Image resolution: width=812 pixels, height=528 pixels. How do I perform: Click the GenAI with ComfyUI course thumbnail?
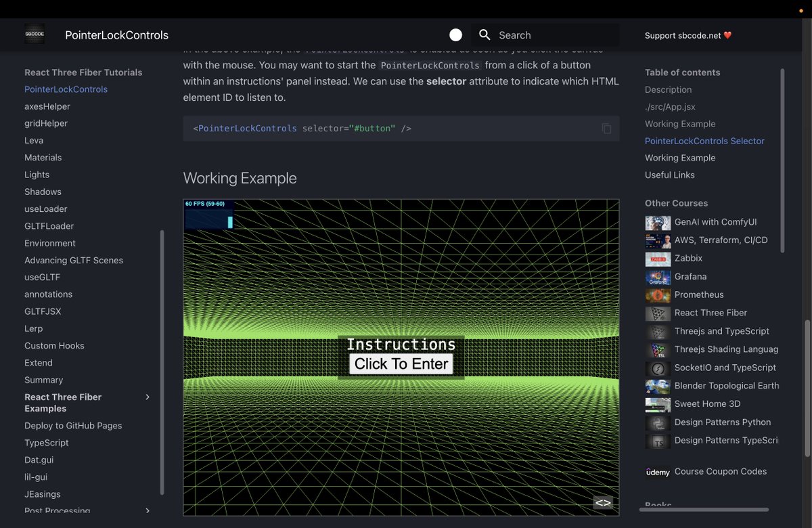click(x=658, y=222)
